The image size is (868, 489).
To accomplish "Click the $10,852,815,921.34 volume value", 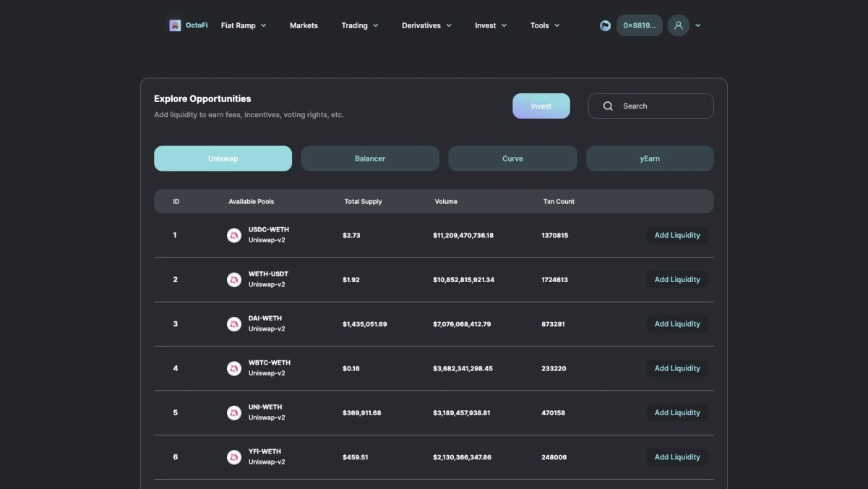I will click(x=463, y=280).
